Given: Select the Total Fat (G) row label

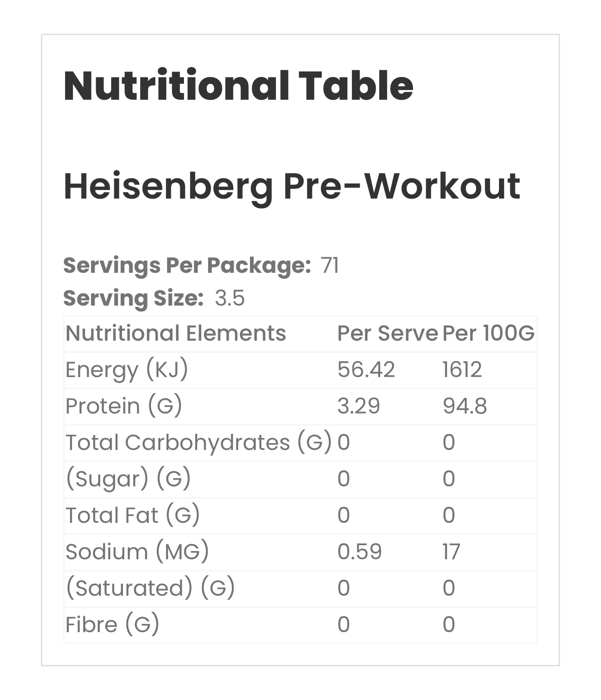Looking at the screenshot, I should click(132, 516).
